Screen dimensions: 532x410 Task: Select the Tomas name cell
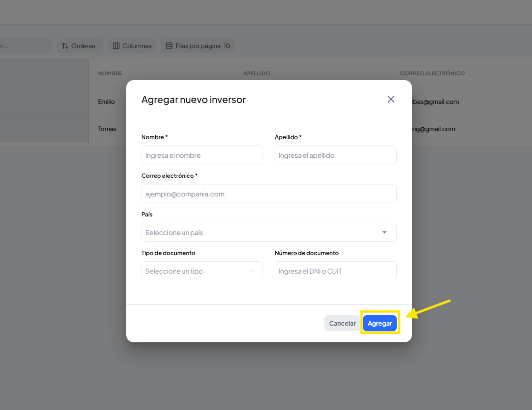[x=107, y=129]
